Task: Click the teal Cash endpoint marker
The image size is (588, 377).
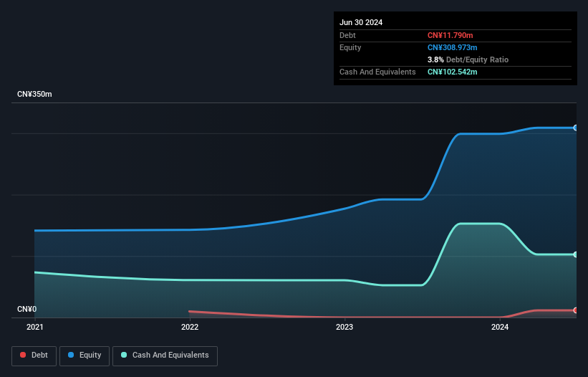Action: point(575,254)
